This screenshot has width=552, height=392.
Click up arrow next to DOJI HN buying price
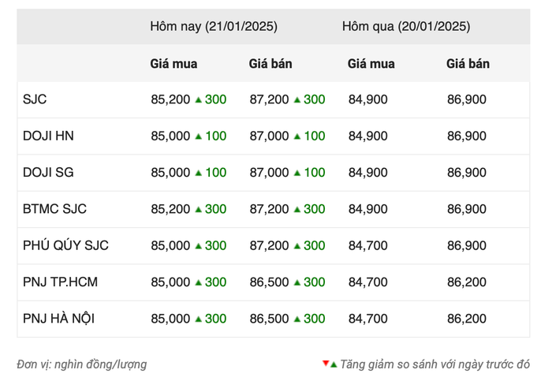click(198, 136)
